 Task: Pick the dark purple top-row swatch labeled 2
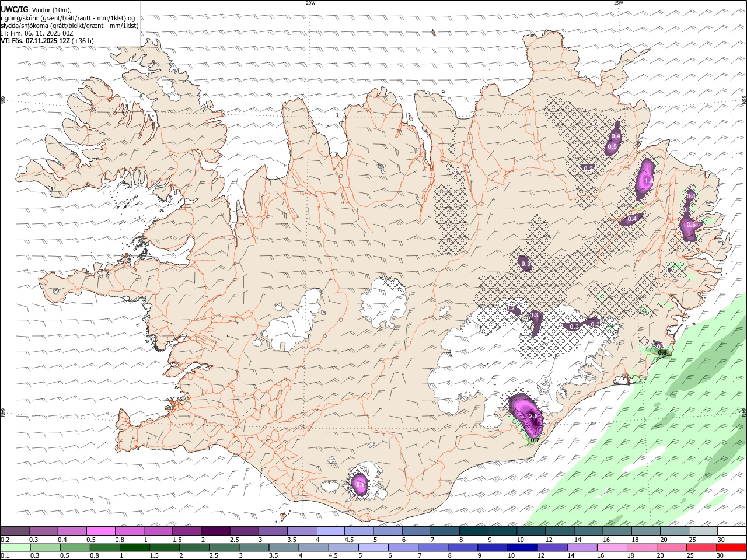[x=215, y=531]
